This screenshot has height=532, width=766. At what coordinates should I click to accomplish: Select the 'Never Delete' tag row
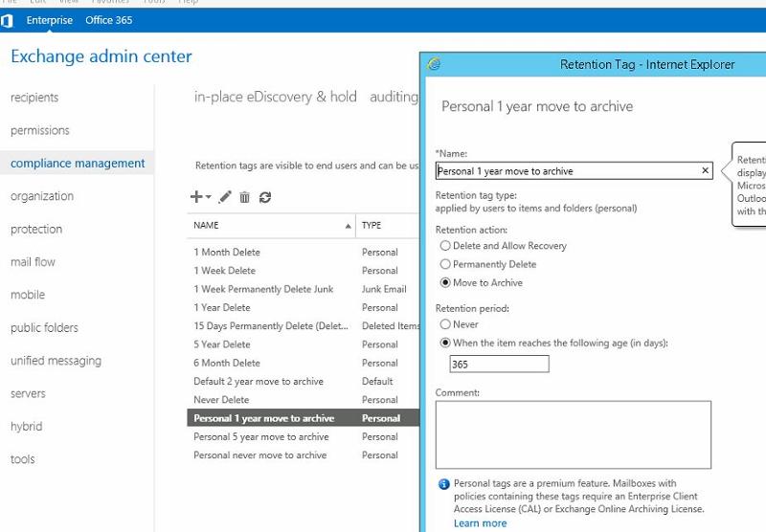click(x=303, y=400)
